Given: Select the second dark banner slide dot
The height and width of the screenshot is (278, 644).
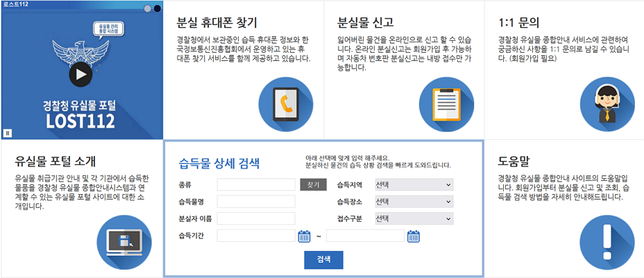Looking at the screenshot, I should 158,8.
